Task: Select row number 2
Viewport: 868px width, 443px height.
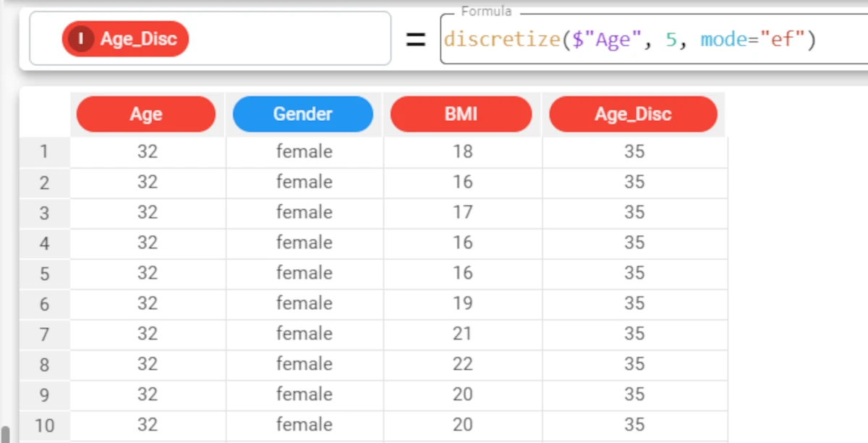Action: pyautogui.click(x=44, y=182)
